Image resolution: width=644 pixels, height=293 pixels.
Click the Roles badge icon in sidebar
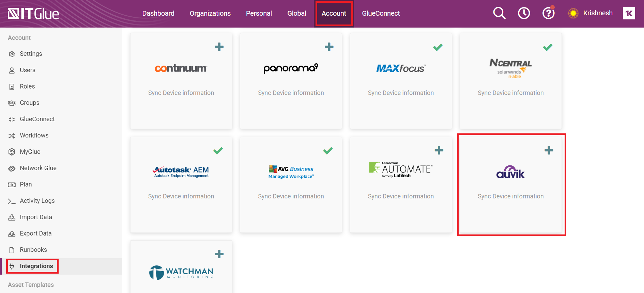pos(12,87)
